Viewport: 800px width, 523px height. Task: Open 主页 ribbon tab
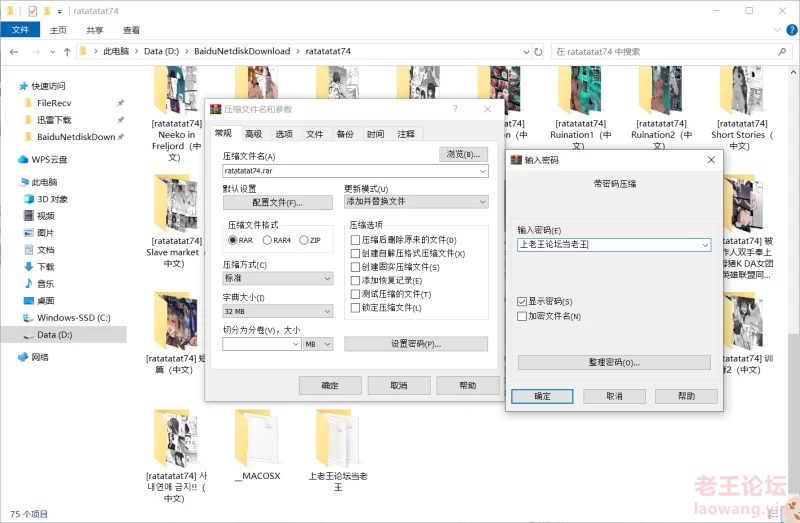[x=58, y=30]
